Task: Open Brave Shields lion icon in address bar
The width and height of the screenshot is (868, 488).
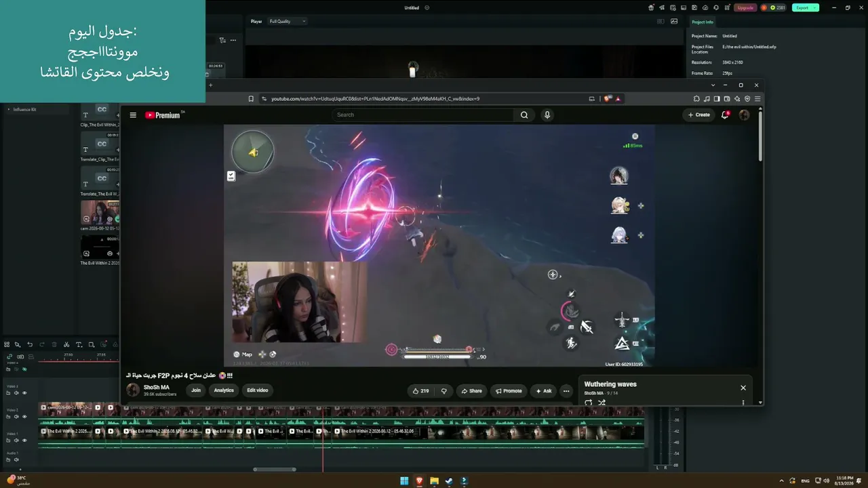Action: (608, 99)
